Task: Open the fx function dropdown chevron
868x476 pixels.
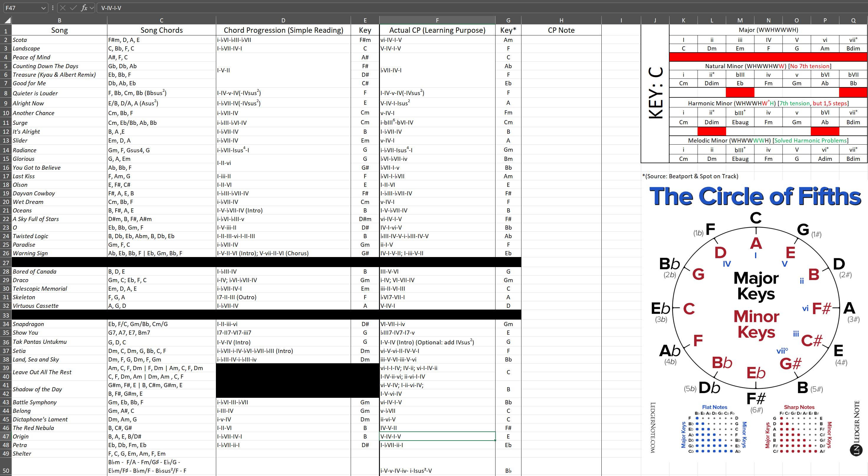Action: [92, 8]
